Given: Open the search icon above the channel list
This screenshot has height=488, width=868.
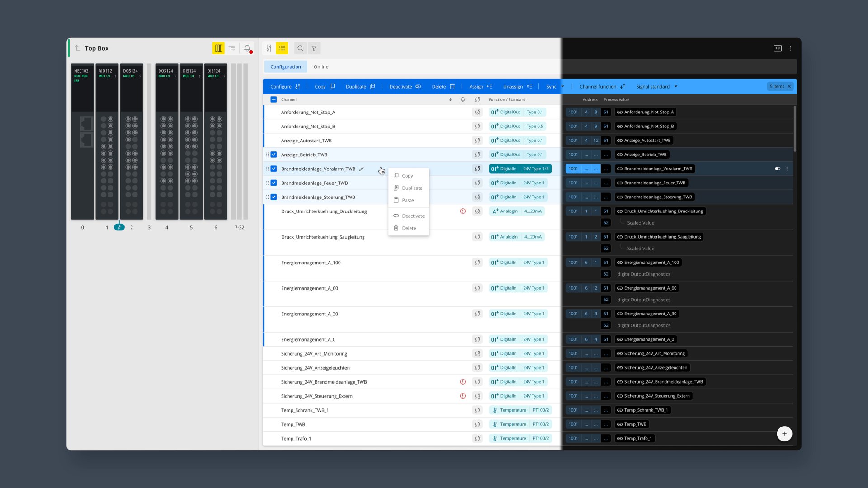Looking at the screenshot, I should [x=300, y=48].
